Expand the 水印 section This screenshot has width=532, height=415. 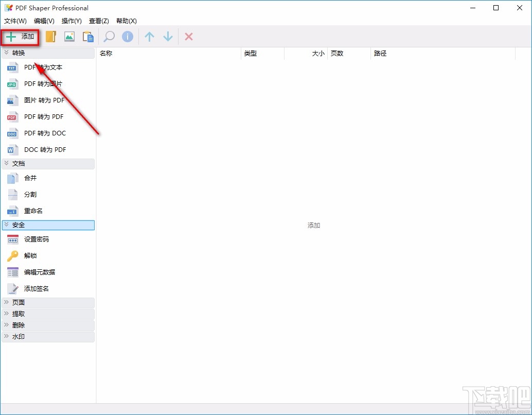pyautogui.click(x=48, y=337)
